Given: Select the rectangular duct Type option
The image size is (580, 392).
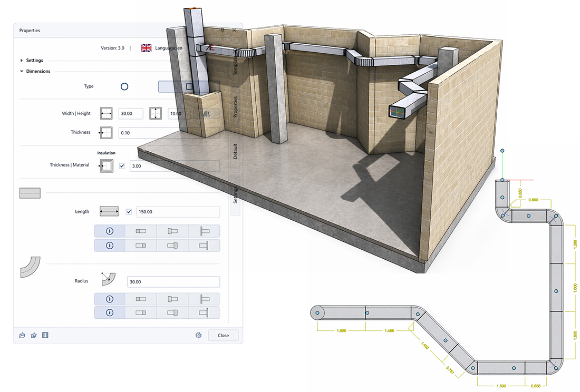Looking at the screenshot, I should point(189,86).
